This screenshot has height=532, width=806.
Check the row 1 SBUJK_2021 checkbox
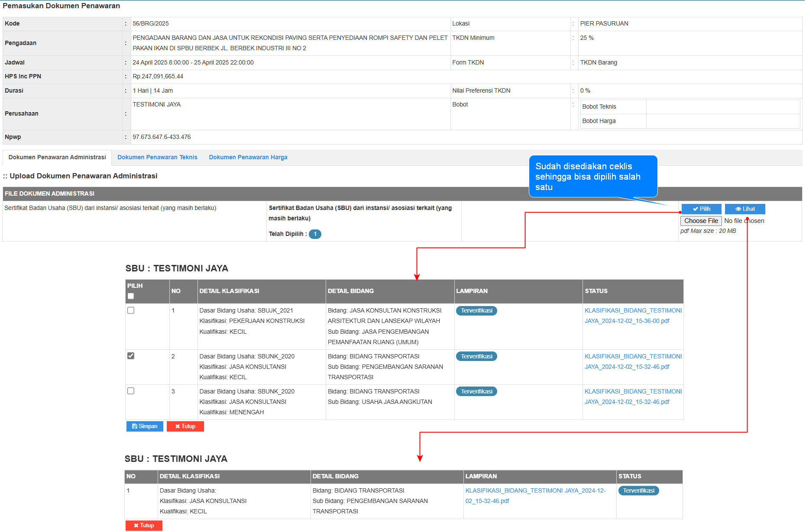tap(131, 310)
